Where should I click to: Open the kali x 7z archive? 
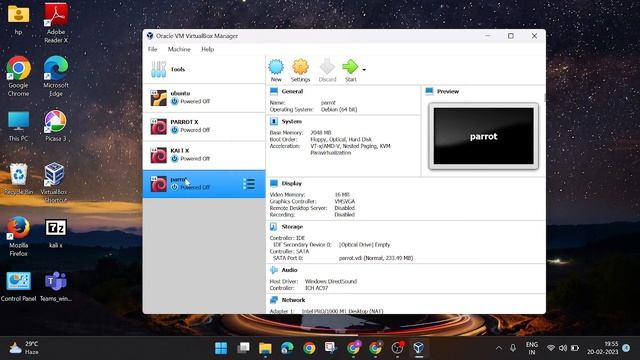(56, 233)
